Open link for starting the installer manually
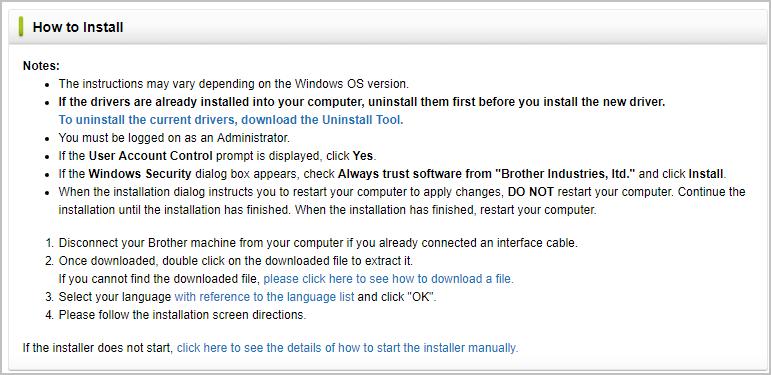 click(x=347, y=348)
